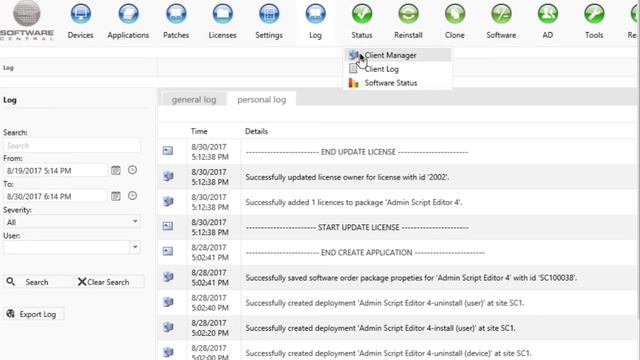Click the END UPDATE LICENSE row icon
Viewport: 640px width, 360px height.
(x=168, y=151)
